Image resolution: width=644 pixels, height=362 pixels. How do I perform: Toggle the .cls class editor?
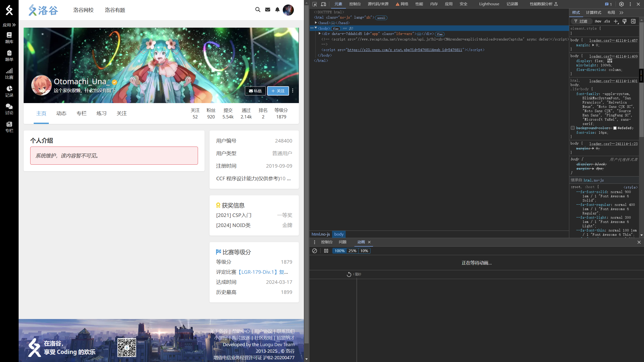pyautogui.click(x=607, y=21)
